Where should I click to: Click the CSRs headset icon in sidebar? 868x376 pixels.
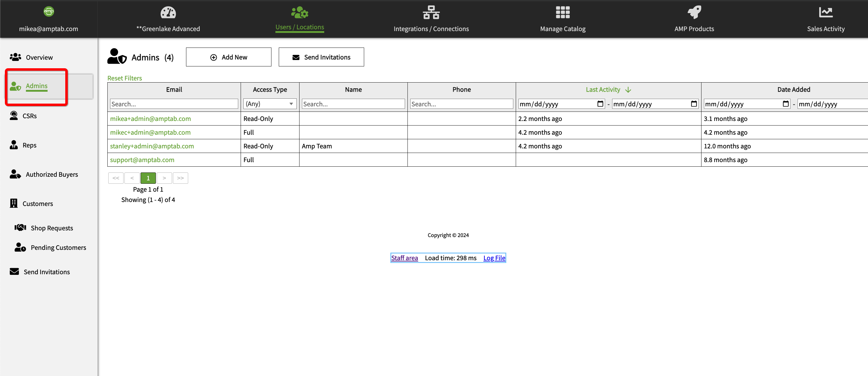(x=14, y=116)
